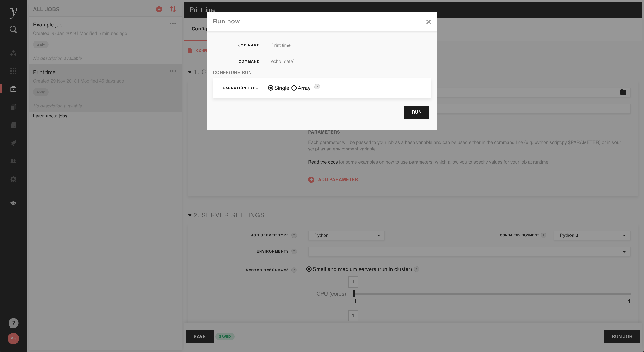Select the Array execution type

294,88
